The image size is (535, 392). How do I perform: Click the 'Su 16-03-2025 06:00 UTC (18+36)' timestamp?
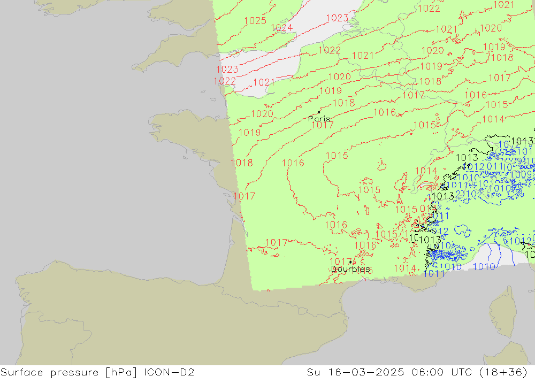(x=417, y=372)
